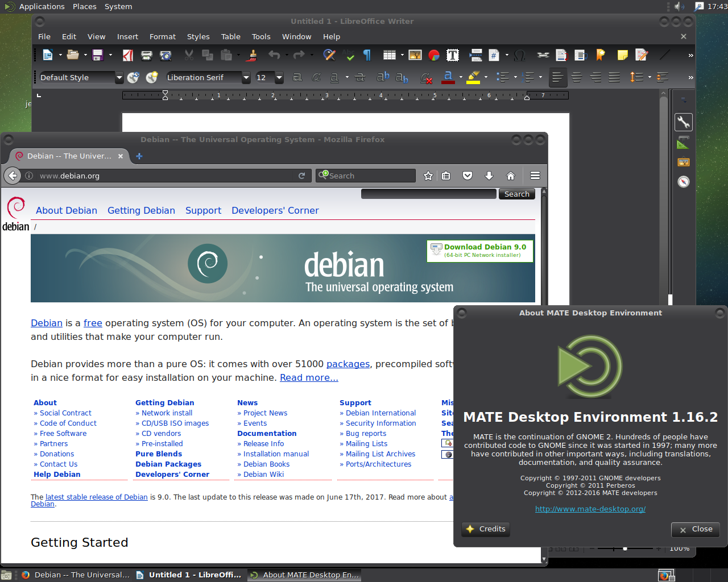Insert special character omega icon

tap(519, 55)
